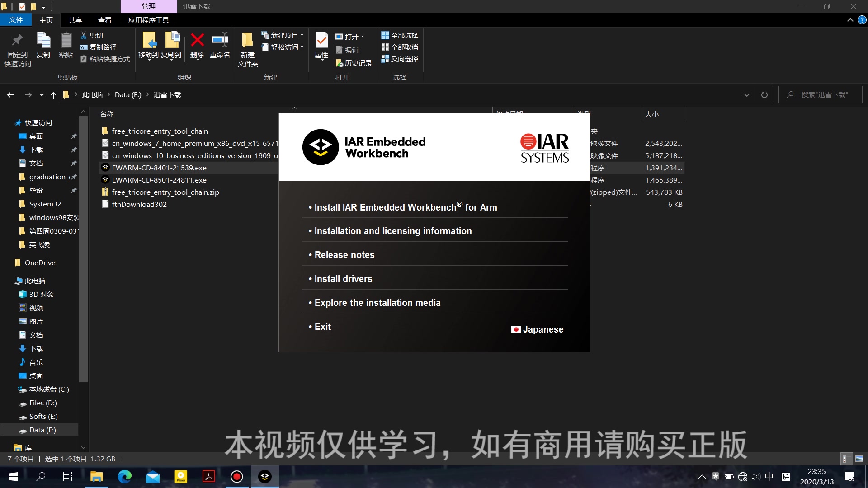Click the Select None icon

[385, 47]
